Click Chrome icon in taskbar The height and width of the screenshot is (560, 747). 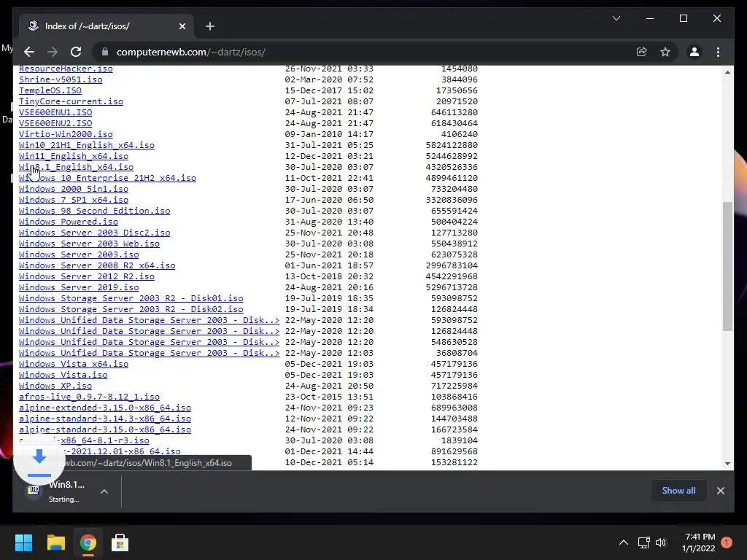[x=88, y=542]
